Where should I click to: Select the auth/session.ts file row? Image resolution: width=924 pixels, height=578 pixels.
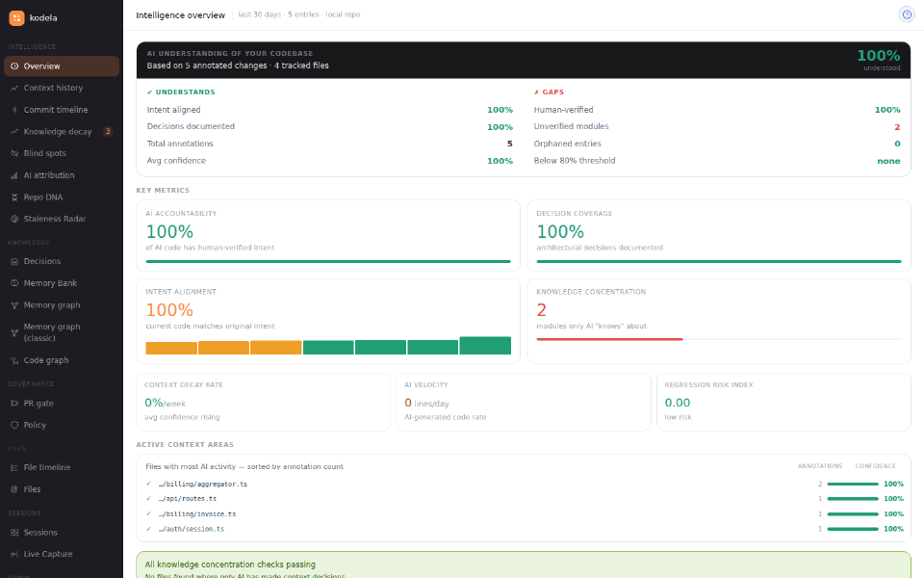524,529
